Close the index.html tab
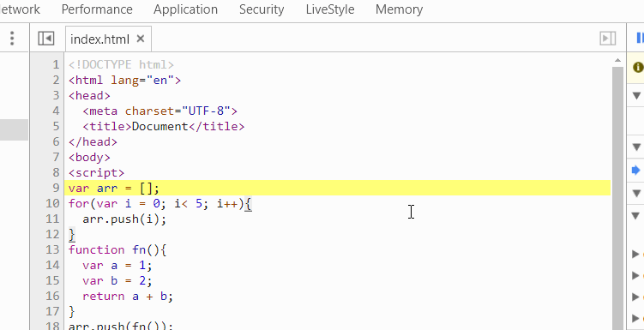 [141, 39]
